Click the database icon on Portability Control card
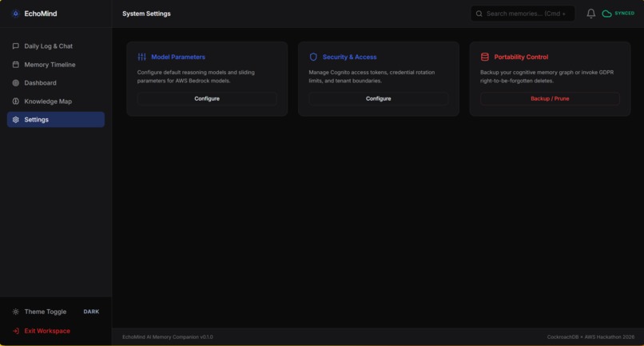Image resolution: width=644 pixels, height=346 pixels. coord(485,57)
